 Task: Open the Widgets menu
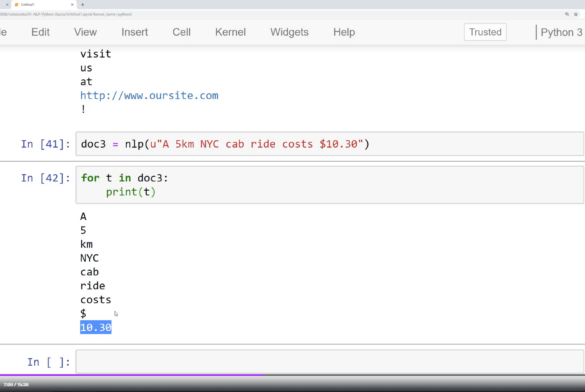[x=290, y=32]
